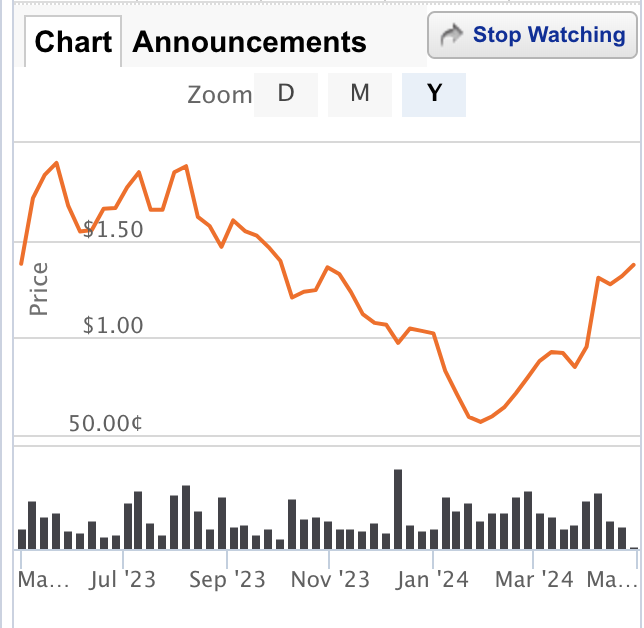Viewport: 644px width, 628px height.
Task: Click the price line's first peak near May
Action: coord(57,163)
